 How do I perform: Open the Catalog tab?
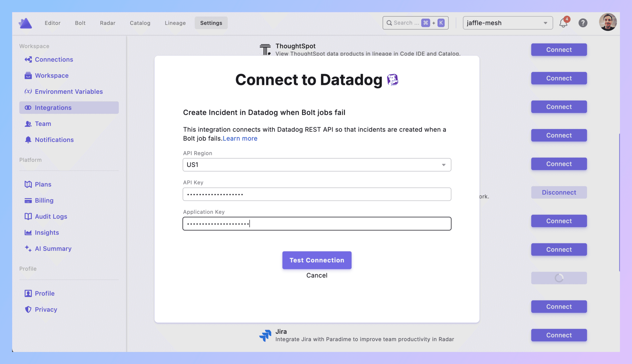[x=140, y=23]
